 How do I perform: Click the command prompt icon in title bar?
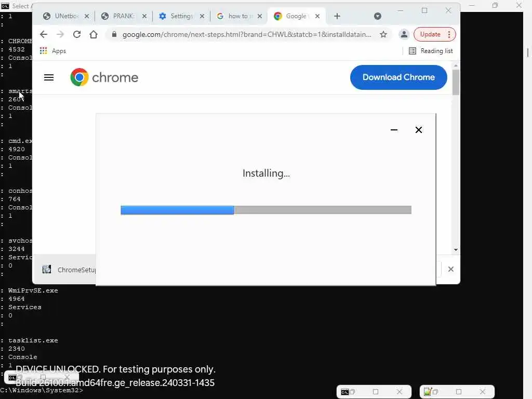pyautogui.click(x=5, y=6)
